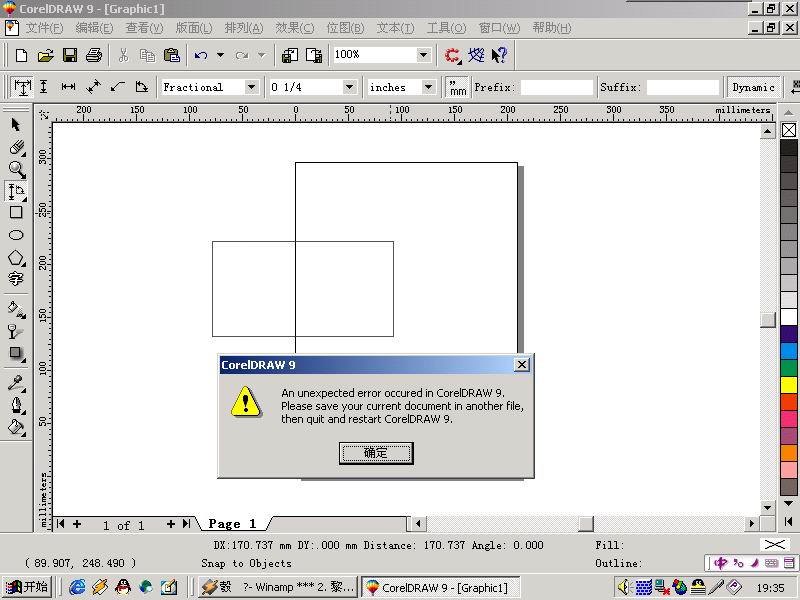Image resolution: width=800 pixels, height=600 pixels.
Task: Select the Polygon tool
Action: [x=16, y=258]
